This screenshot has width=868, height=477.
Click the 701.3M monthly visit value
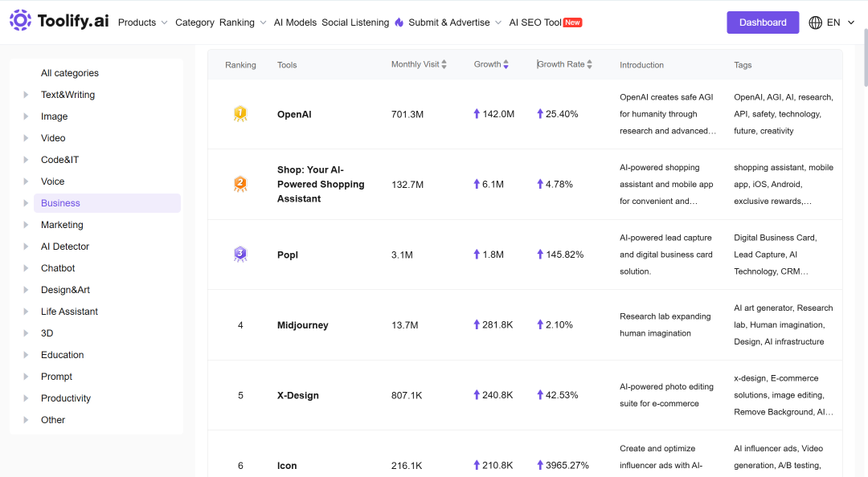[407, 115]
